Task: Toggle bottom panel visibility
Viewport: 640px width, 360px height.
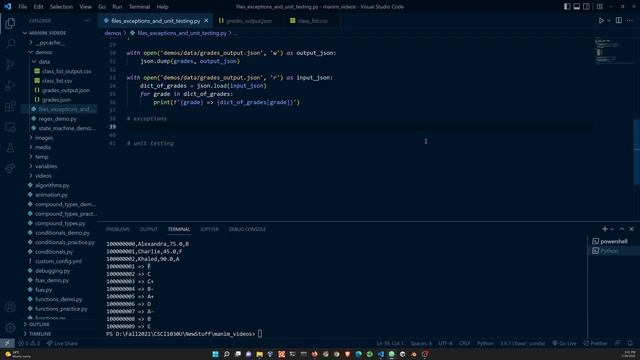Action: [x=577, y=7]
